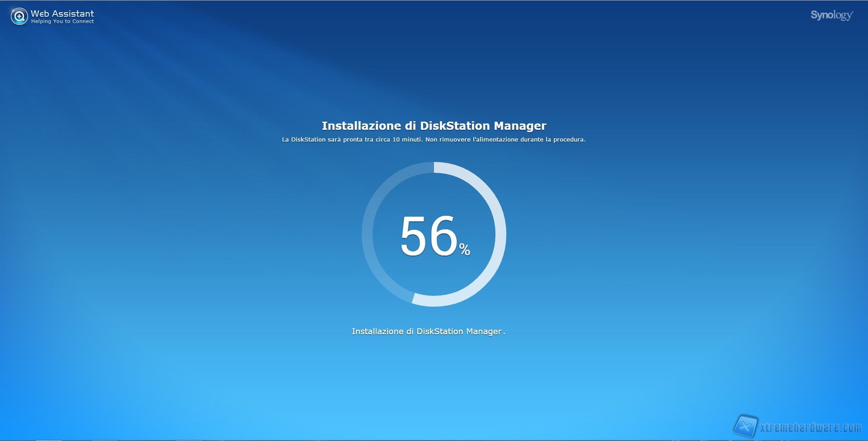
Task: Click the xtremehardware.com watermark text
Action: (811, 427)
